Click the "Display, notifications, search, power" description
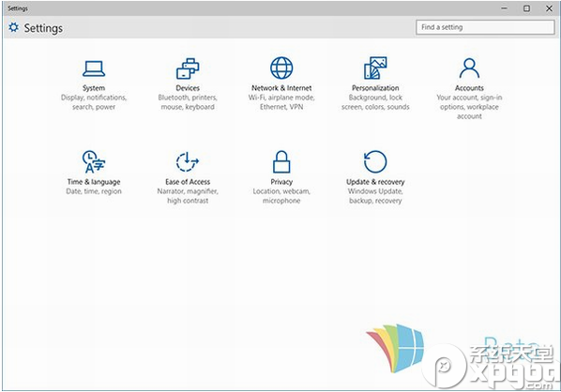Viewport: 561px width, 392px height. click(x=94, y=102)
